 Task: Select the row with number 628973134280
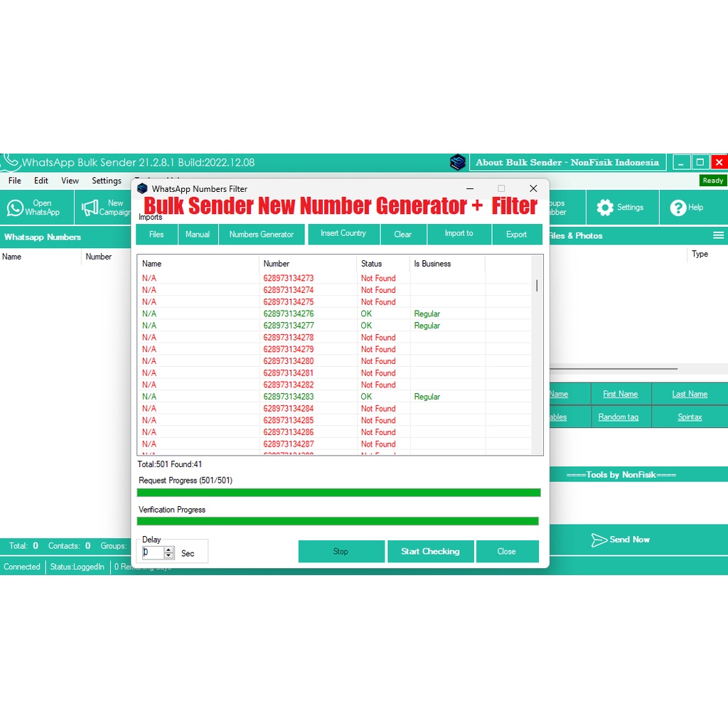[x=336, y=361]
